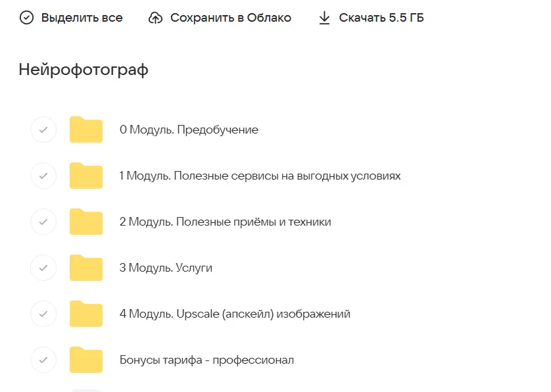This screenshot has height=392, width=551.
Task: Open the folder icon for 3 Модуль. Услуги
Action: tap(85, 268)
